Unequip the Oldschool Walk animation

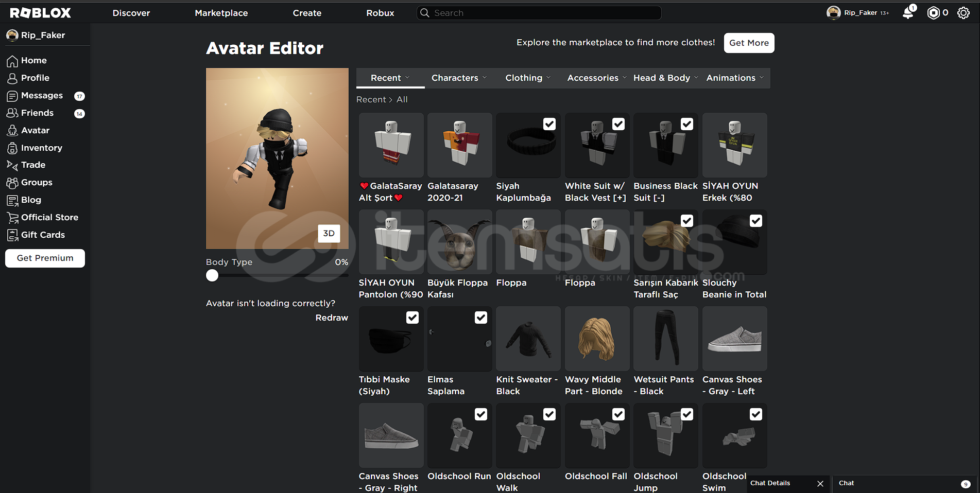[x=549, y=414]
